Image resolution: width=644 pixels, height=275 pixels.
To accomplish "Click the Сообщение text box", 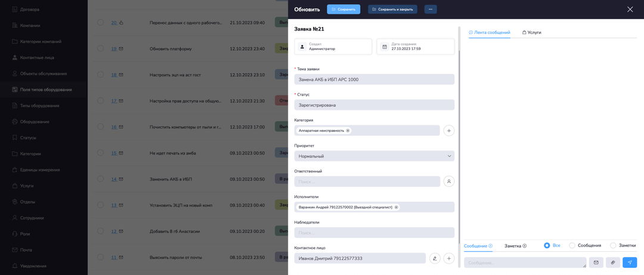I will point(525,262).
